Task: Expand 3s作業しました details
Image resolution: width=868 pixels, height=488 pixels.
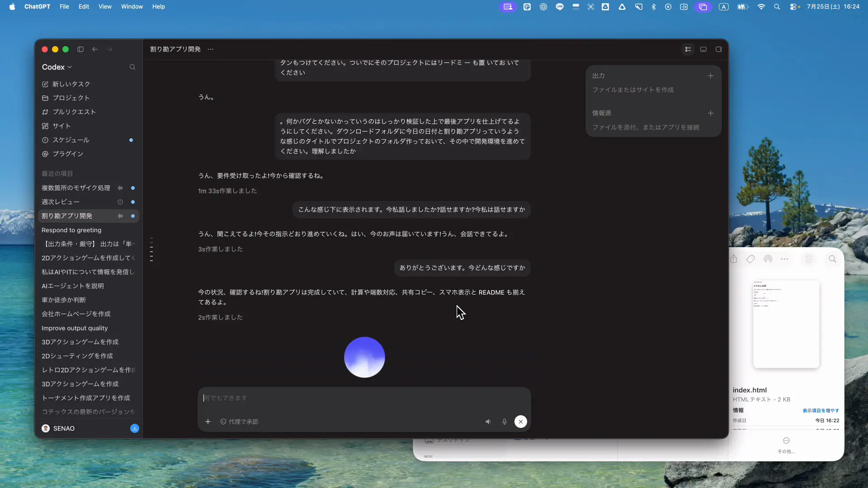Action: pyautogui.click(x=221, y=249)
